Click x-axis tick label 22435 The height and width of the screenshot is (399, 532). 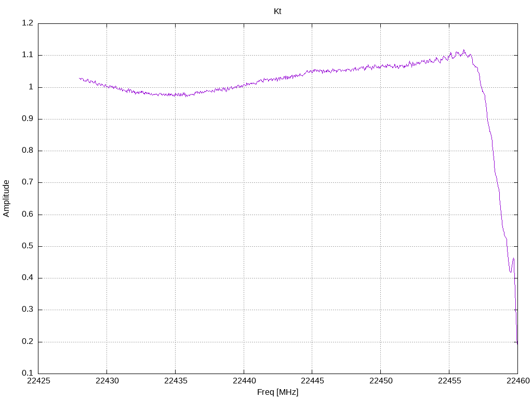click(176, 381)
